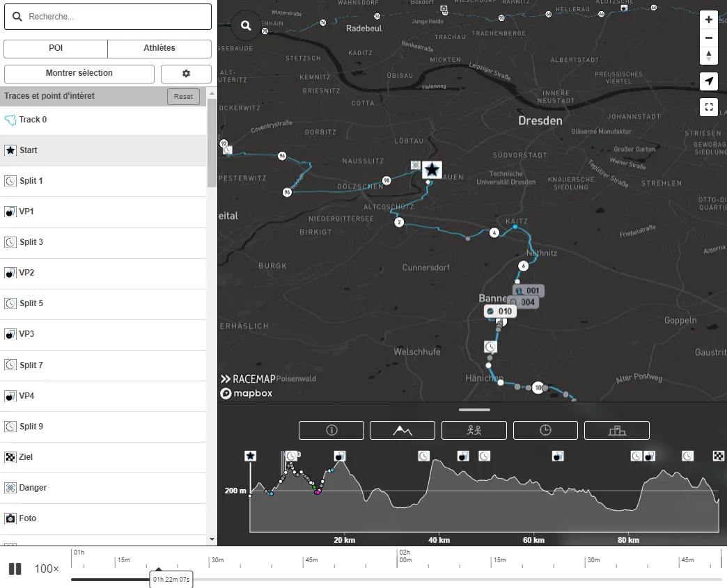Pause the race replay playback

15,569
